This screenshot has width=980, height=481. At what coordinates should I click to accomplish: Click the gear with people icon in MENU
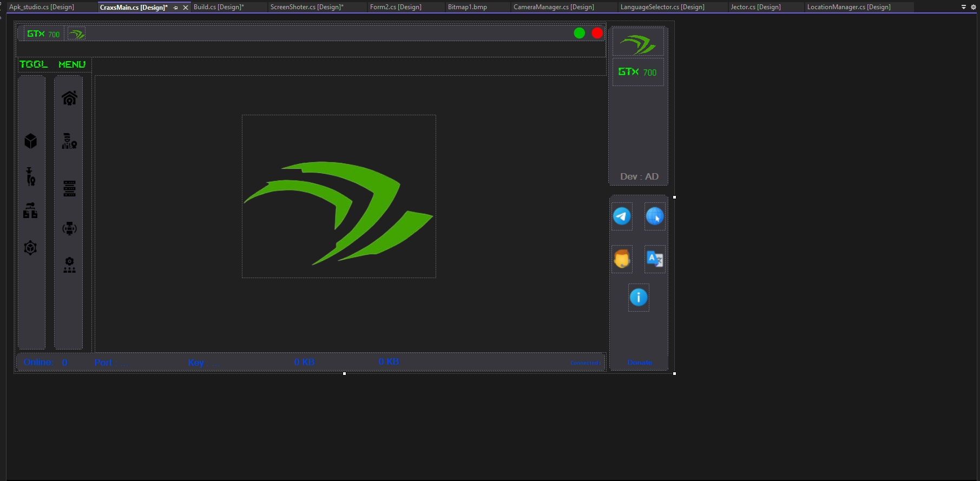click(69, 265)
